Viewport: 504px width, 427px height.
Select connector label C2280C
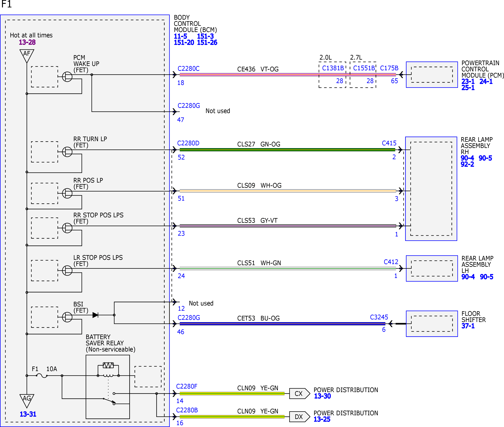click(188, 69)
